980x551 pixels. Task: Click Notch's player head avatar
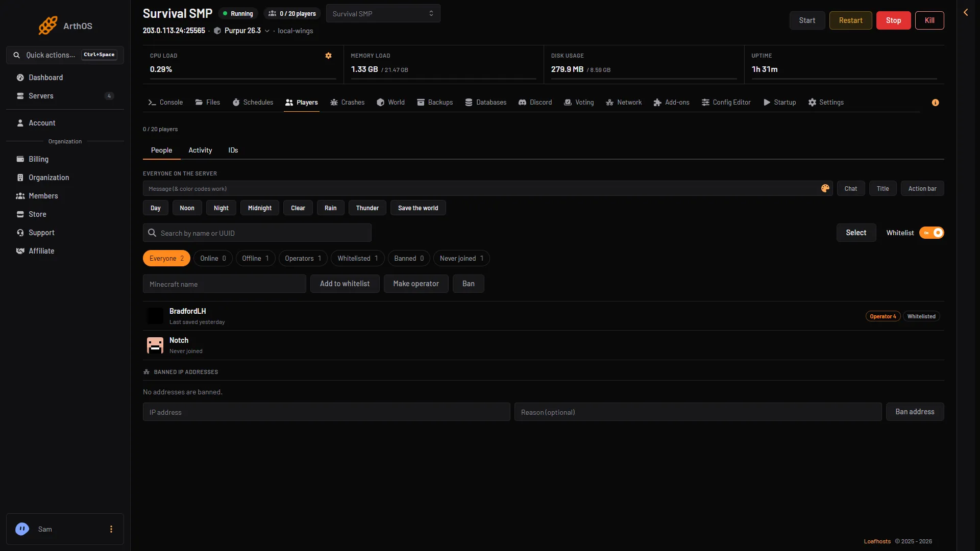pyautogui.click(x=155, y=345)
